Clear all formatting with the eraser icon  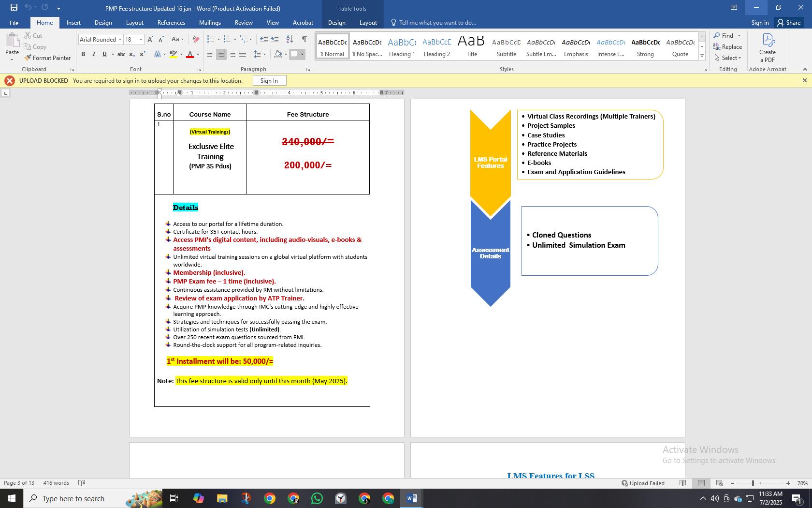click(196, 39)
